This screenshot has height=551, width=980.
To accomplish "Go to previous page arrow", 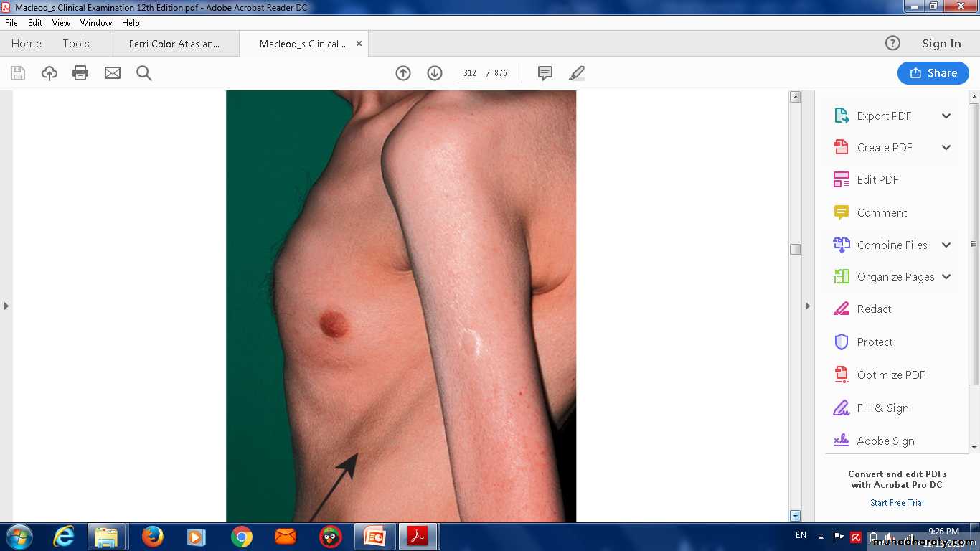I will pyautogui.click(x=403, y=73).
